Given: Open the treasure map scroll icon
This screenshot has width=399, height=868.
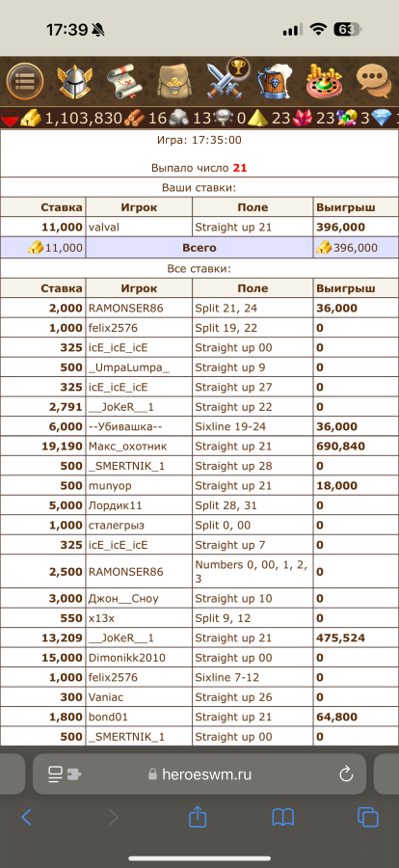Looking at the screenshot, I should click(121, 81).
